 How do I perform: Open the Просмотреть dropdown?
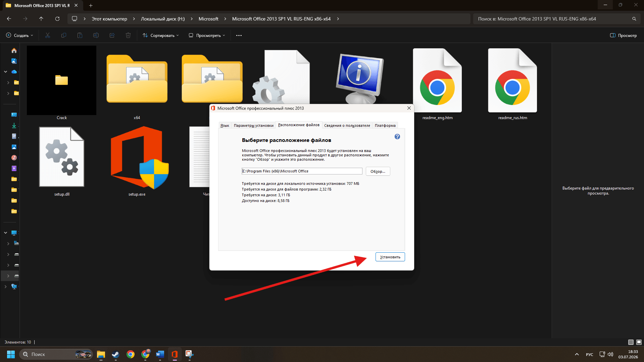[x=207, y=35]
